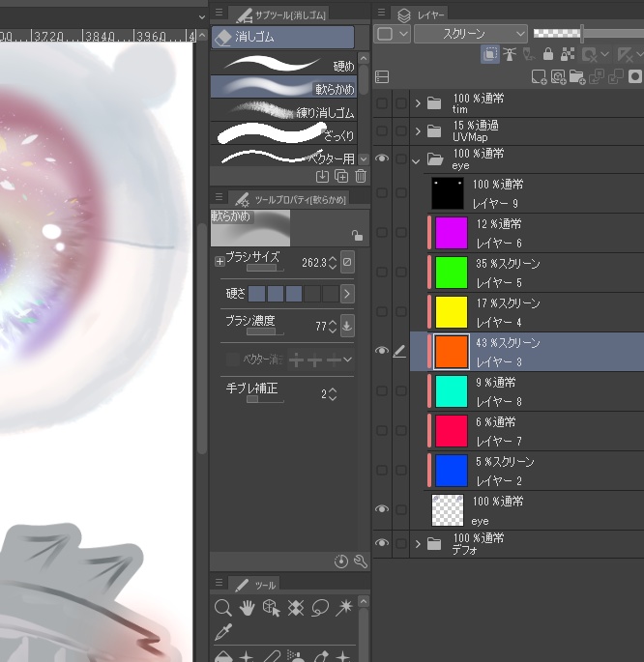Expand the tim folder
Image resolution: width=644 pixels, height=662 pixels.
(418, 103)
